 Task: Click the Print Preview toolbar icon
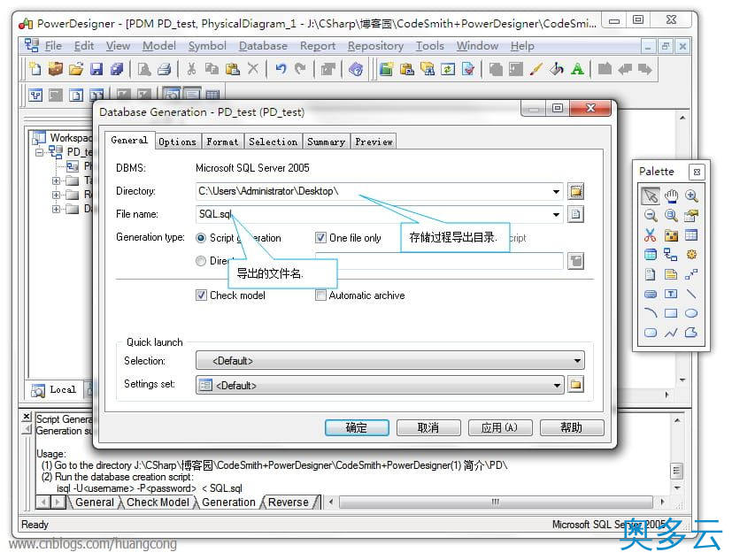pyautogui.click(x=143, y=69)
